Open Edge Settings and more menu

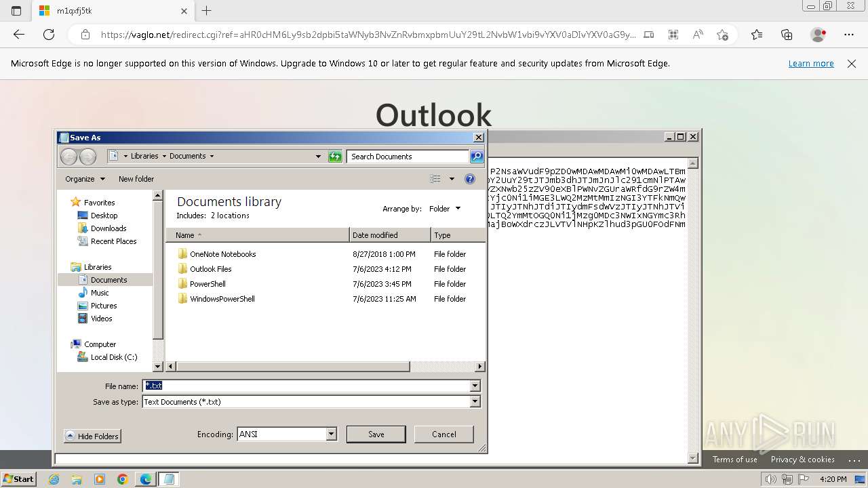[x=849, y=35]
